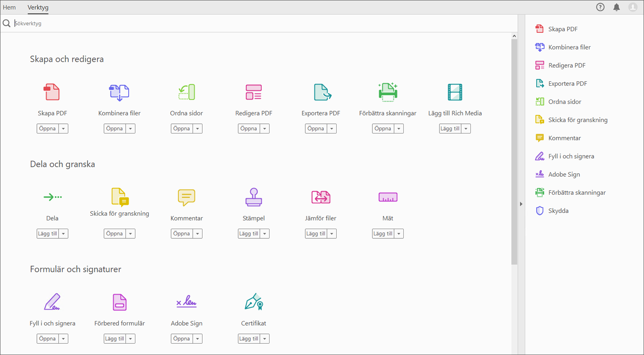The width and height of the screenshot is (644, 355).
Task: Open Kombinera filer in the right sidebar
Action: point(563,47)
